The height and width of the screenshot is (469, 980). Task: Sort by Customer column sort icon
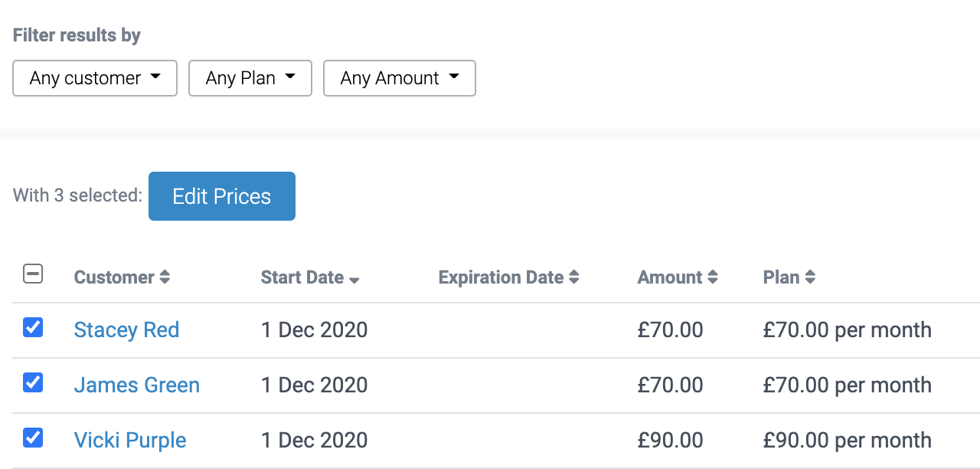click(x=165, y=277)
